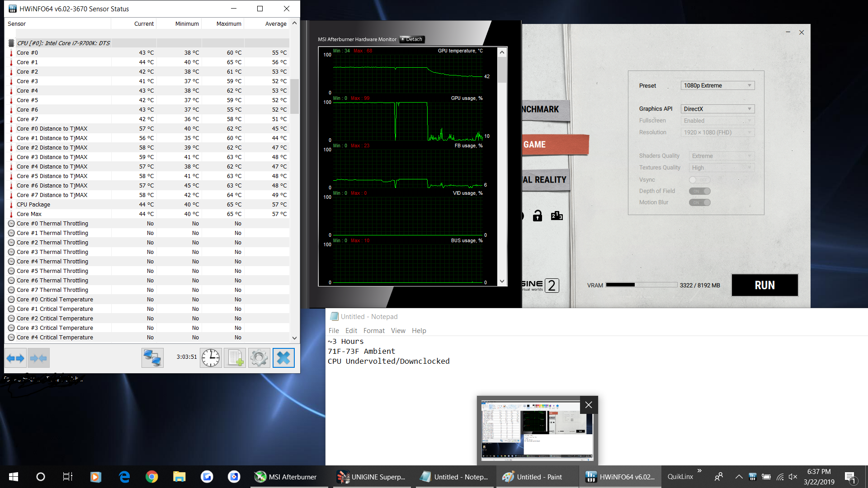This screenshot has width=868, height=488.
Task: Close the Paint taskbar preview
Action: pos(589,405)
